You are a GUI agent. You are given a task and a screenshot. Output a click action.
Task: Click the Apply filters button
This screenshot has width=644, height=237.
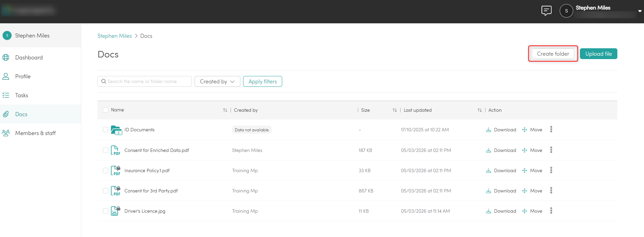[x=263, y=81]
